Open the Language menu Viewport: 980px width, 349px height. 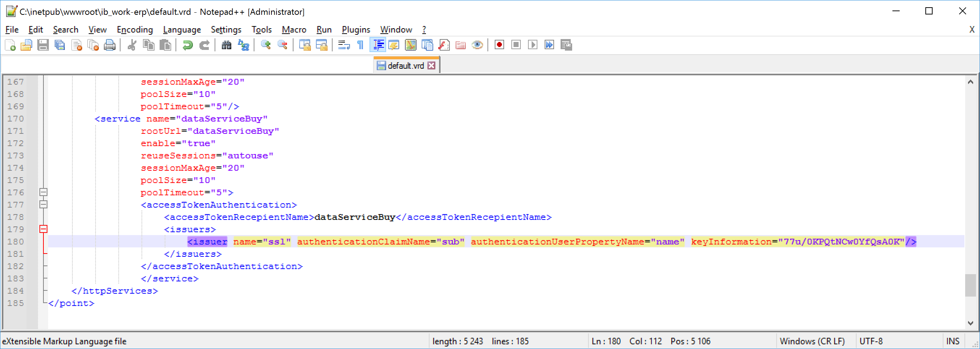182,30
